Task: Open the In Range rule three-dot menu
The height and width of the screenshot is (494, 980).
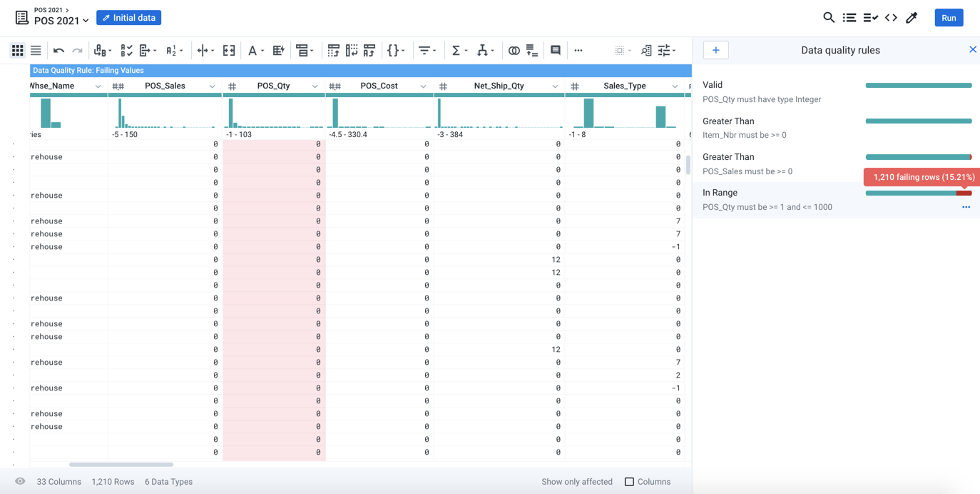Action: tap(966, 207)
